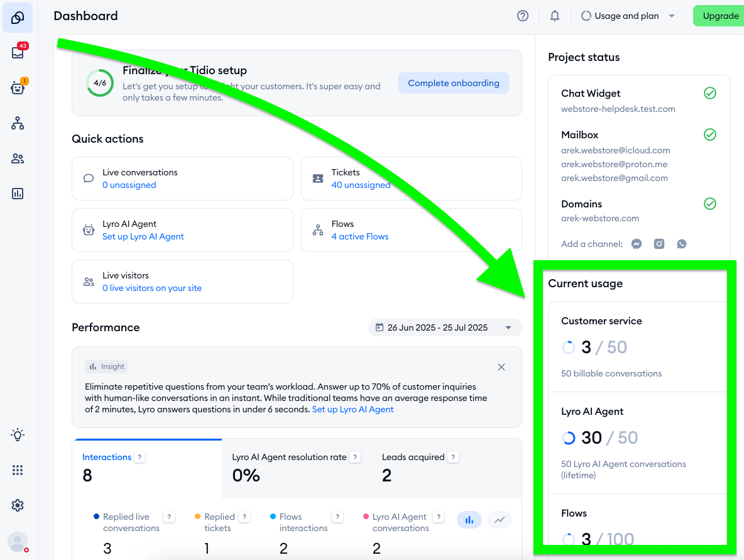Add the WhatsApp channel icon
Image resolution: width=744 pixels, height=560 pixels.
point(682,244)
